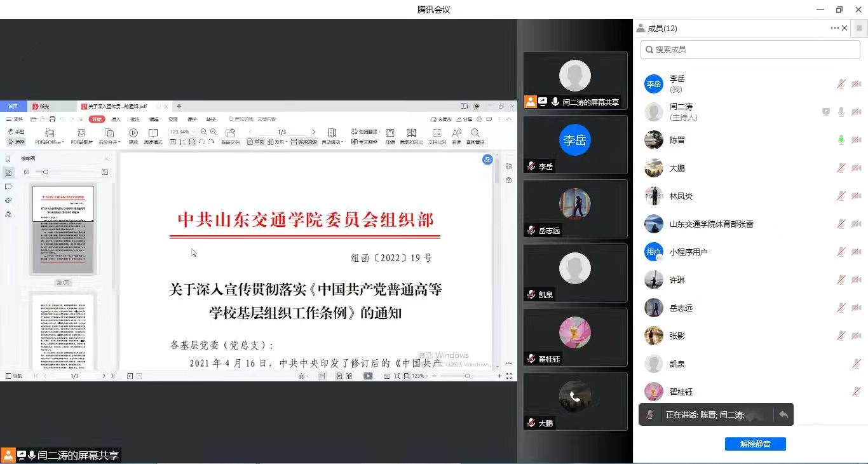Open the 文件 menu in the PDF viewer
The width and height of the screenshot is (868, 464).
click(x=15, y=119)
